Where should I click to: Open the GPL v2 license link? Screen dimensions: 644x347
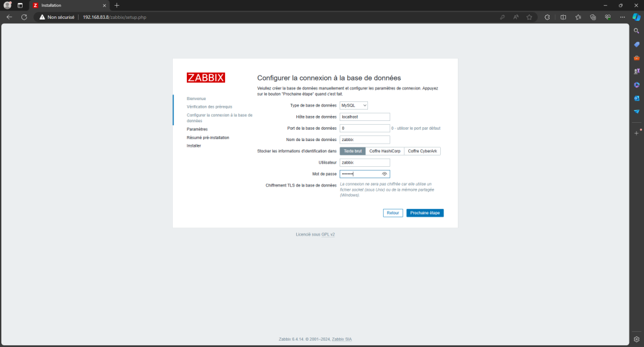pyautogui.click(x=328, y=234)
